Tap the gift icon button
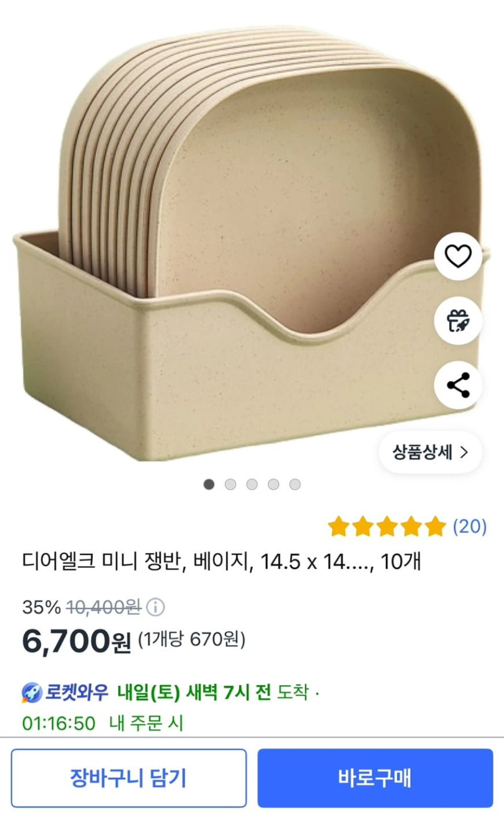This screenshot has width=504, height=831. tap(458, 321)
